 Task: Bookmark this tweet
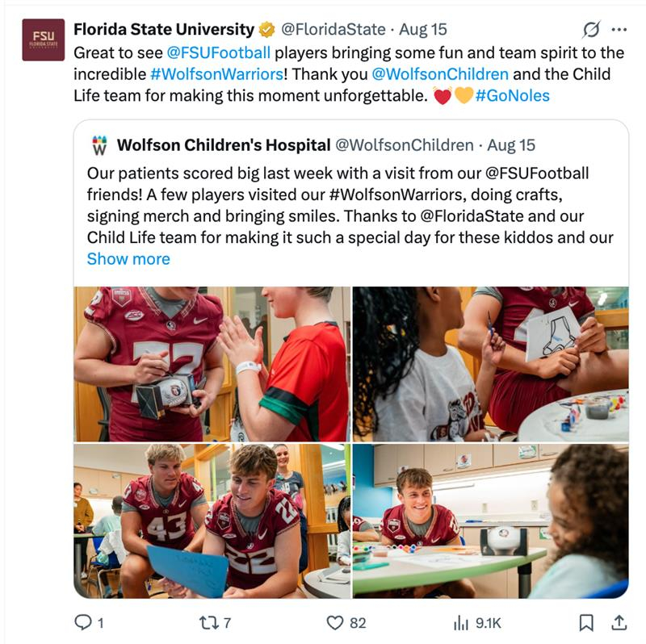tap(587, 622)
